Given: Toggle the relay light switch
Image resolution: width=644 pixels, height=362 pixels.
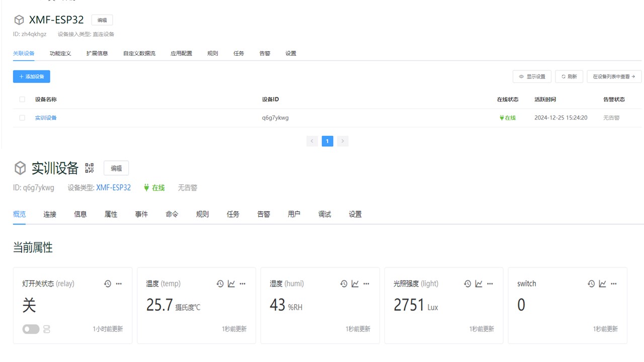Looking at the screenshot, I should coord(31,329).
